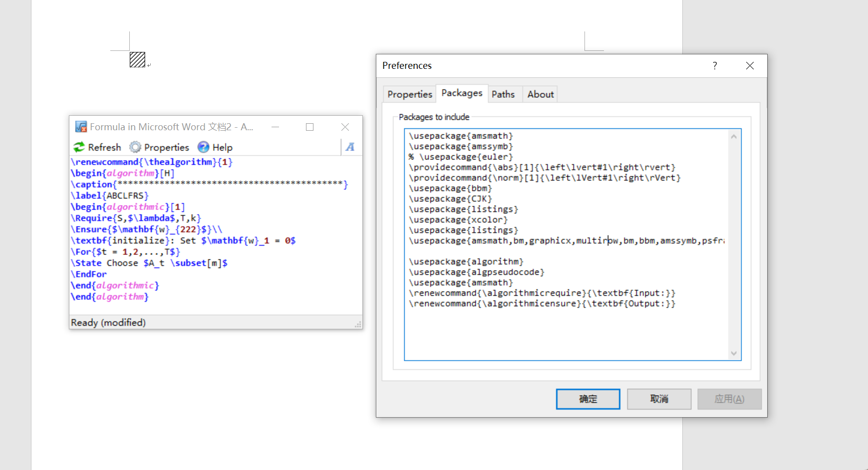Click the \EndFor line

point(89,274)
